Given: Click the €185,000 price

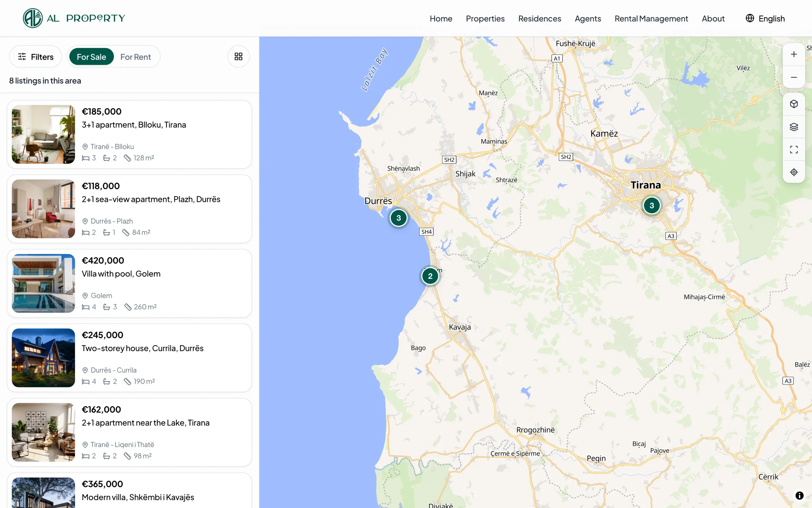Looking at the screenshot, I should 101,111.
